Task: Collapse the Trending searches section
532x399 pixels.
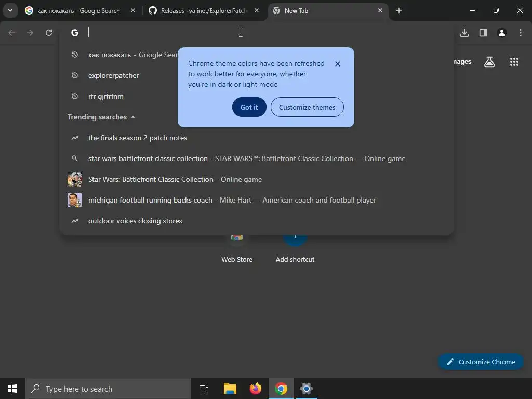Action: pos(101,117)
